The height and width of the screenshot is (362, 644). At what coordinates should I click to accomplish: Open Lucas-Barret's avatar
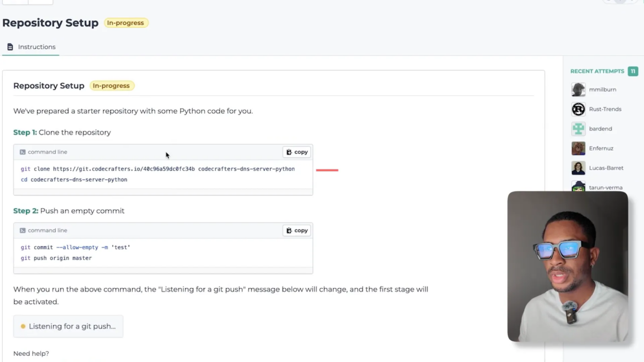click(x=578, y=168)
